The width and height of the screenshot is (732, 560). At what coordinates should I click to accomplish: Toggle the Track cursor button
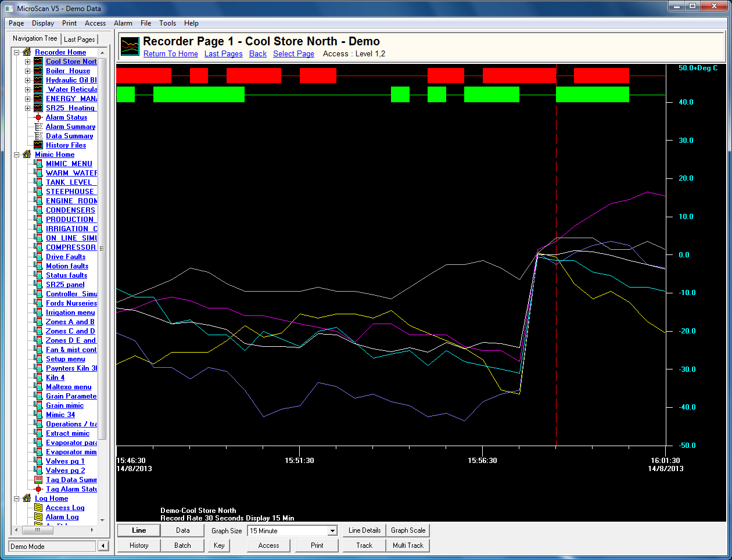click(x=364, y=545)
